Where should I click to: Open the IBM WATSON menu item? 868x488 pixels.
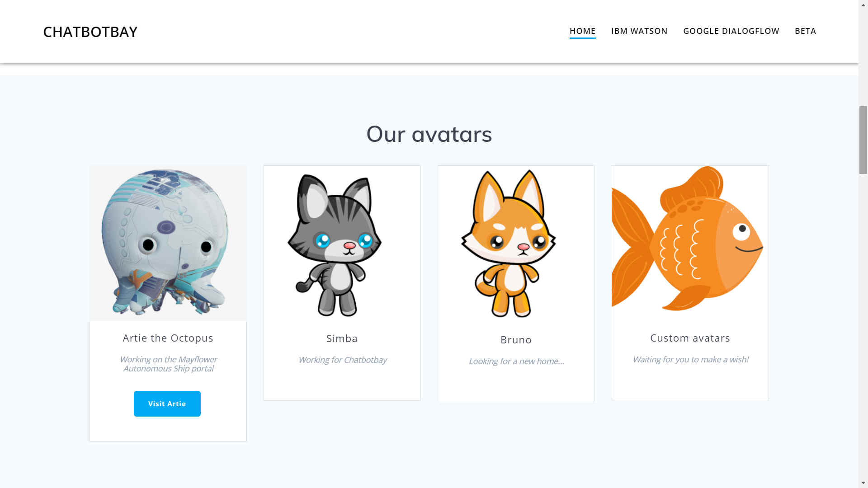pos(639,31)
